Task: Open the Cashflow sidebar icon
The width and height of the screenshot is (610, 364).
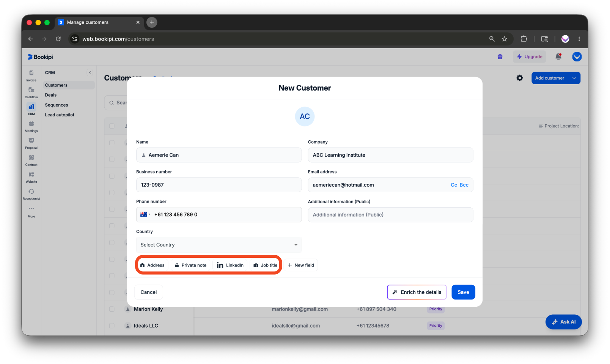Action: point(31,92)
